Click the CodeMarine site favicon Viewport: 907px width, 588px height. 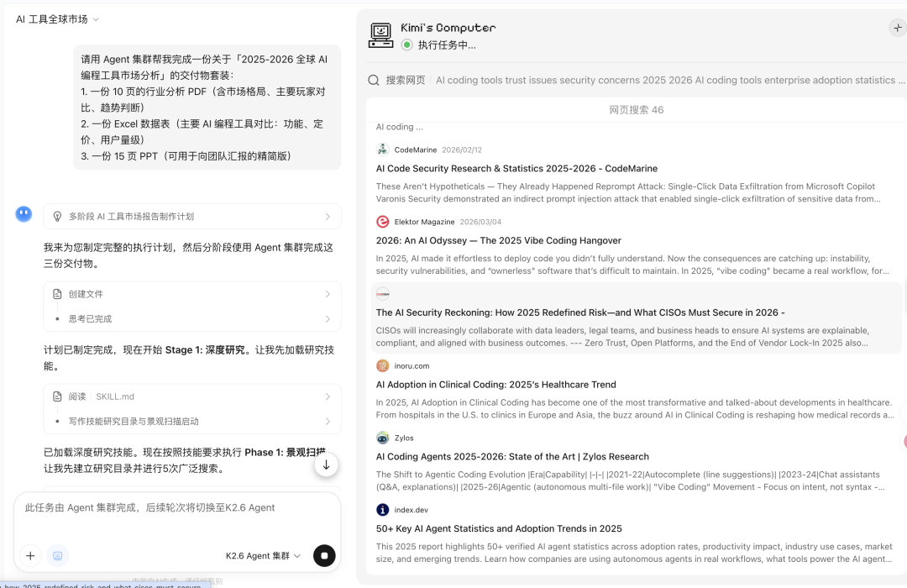(382, 150)
